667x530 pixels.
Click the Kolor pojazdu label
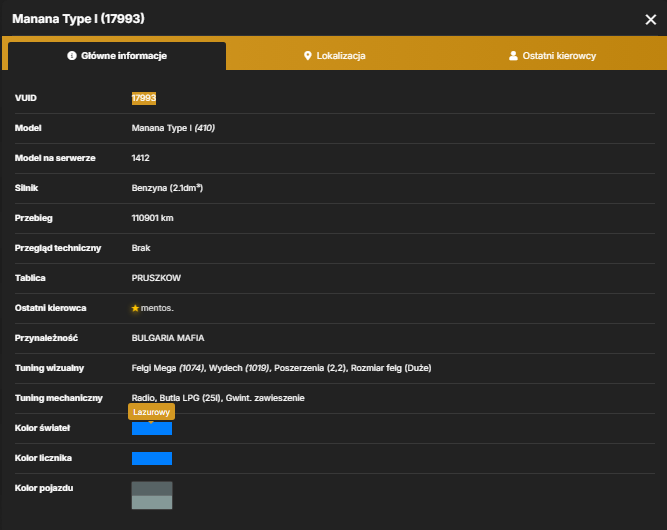pyautogui.click(x=44, y=488)
